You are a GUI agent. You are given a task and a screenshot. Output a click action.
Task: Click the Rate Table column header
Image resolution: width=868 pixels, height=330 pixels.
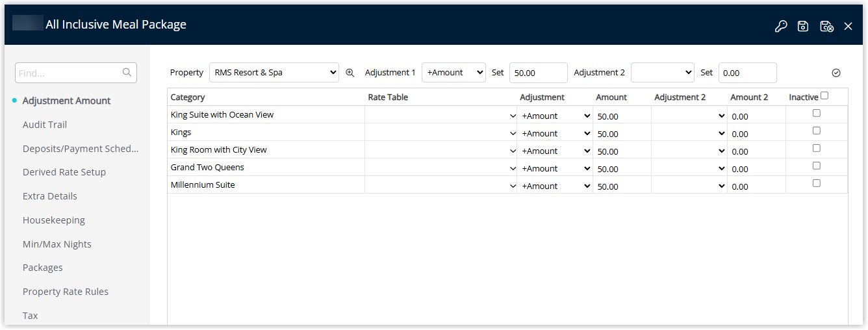388,97
